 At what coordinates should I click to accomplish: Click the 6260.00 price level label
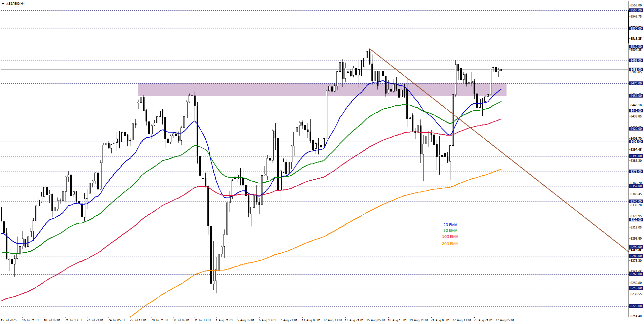(x=636, y=274)
